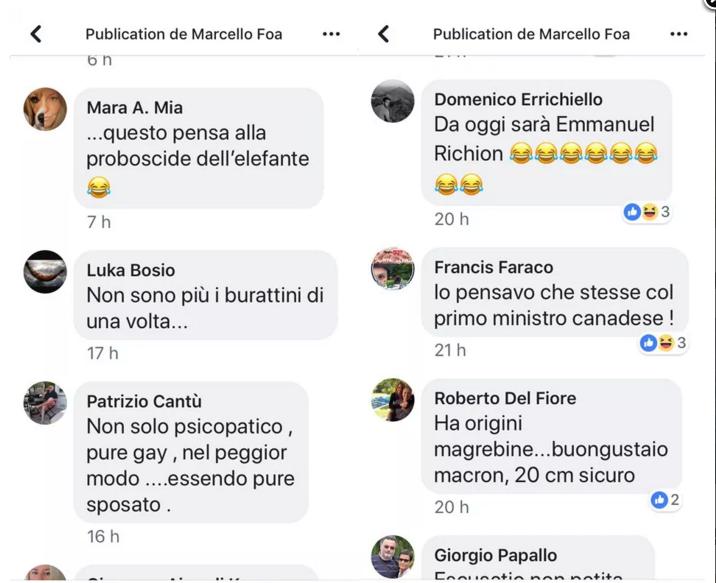716x583 pixels.
Task: Visit Luka Bosio's profile via name
Action: tap(131, 270)
